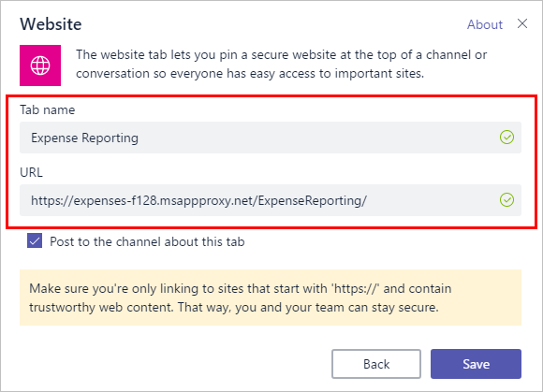Screen dimensions: 543x392
Task: Click the website tab description text
Action: [281, 64]
